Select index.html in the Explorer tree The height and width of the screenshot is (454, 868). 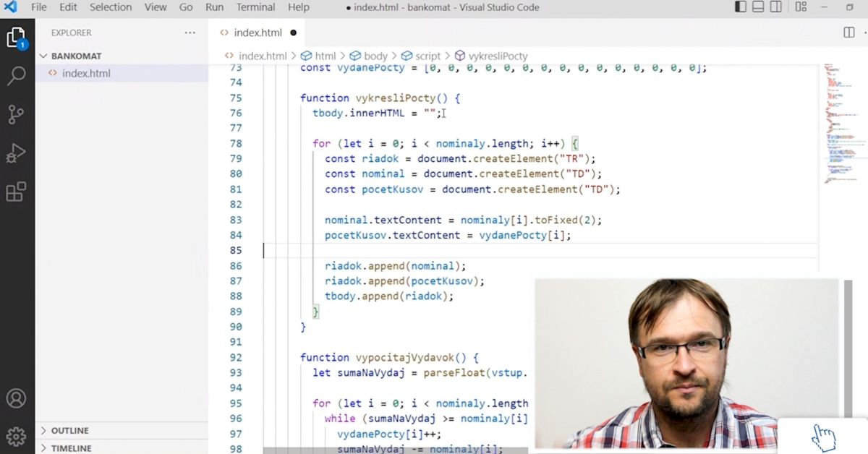pos(86,73)
